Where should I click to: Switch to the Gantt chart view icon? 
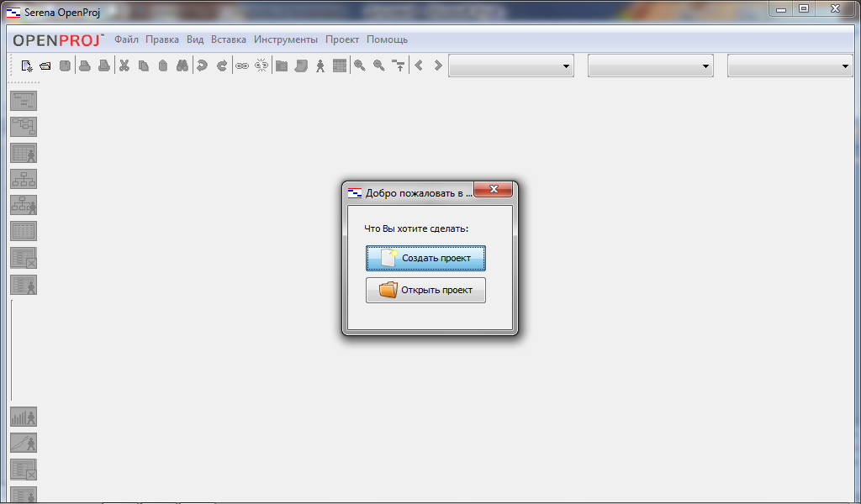point(24,101)
